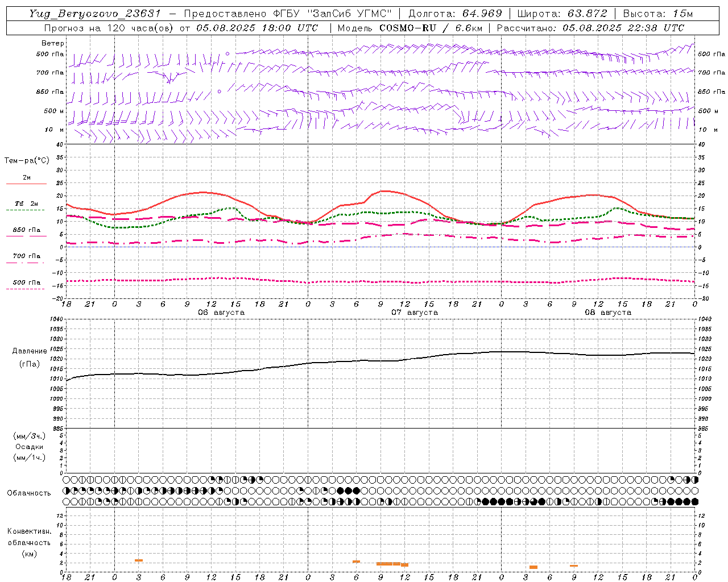This screenshot has width=728, height=582.
Task: Click the '08 августа' date label
Action: click(608, 313)
